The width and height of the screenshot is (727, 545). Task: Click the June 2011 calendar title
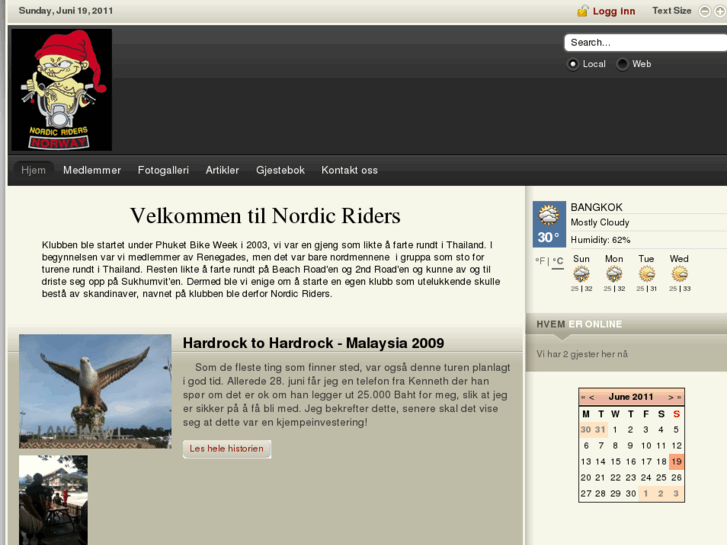(631, 397)
